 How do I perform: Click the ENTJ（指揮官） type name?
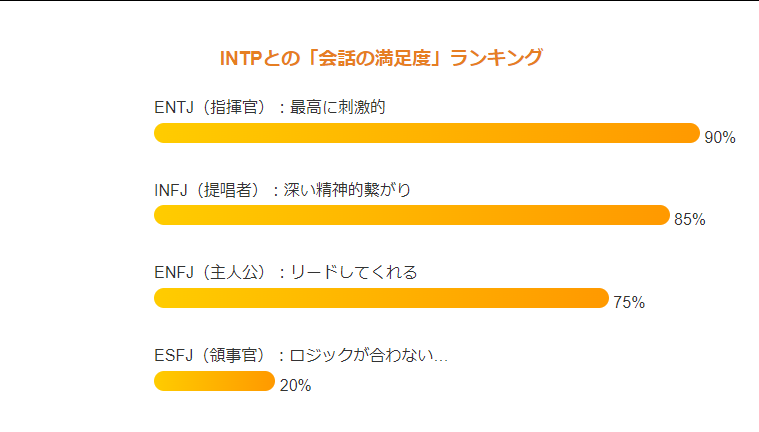(x=211, y=107)
